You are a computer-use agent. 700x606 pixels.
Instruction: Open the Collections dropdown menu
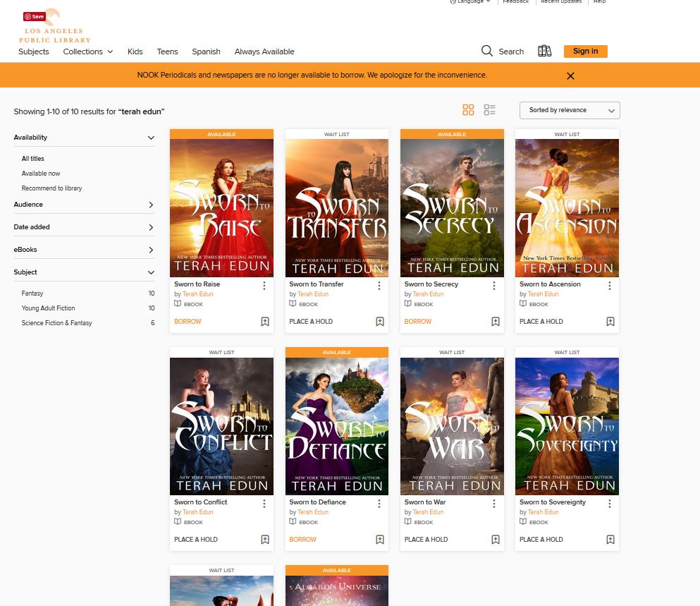[88, 51]
